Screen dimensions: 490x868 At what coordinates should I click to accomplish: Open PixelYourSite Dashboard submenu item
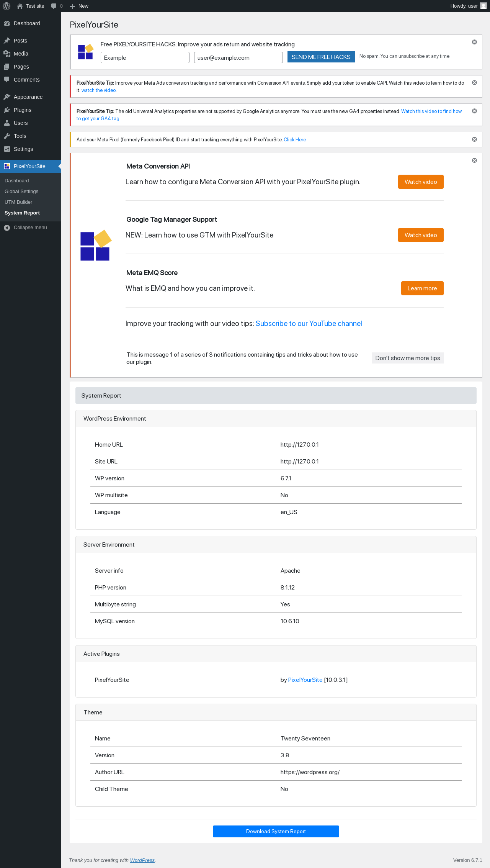[17, 181]
